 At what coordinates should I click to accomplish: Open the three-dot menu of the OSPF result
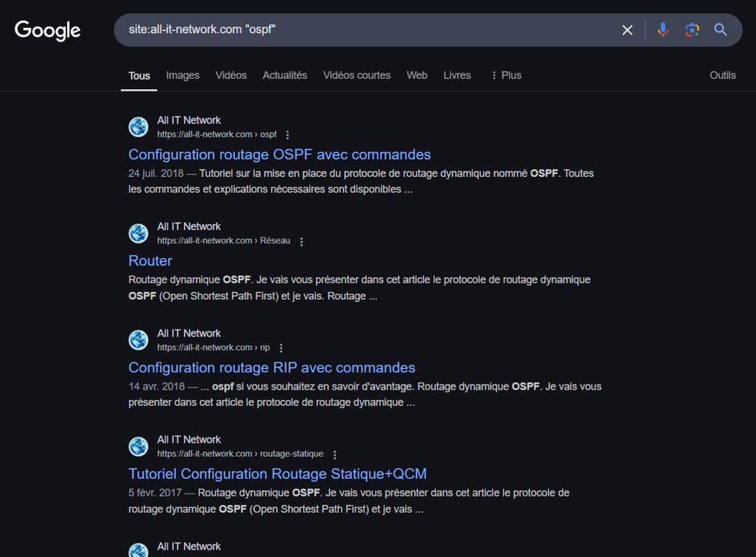click(x=287, y=135)
